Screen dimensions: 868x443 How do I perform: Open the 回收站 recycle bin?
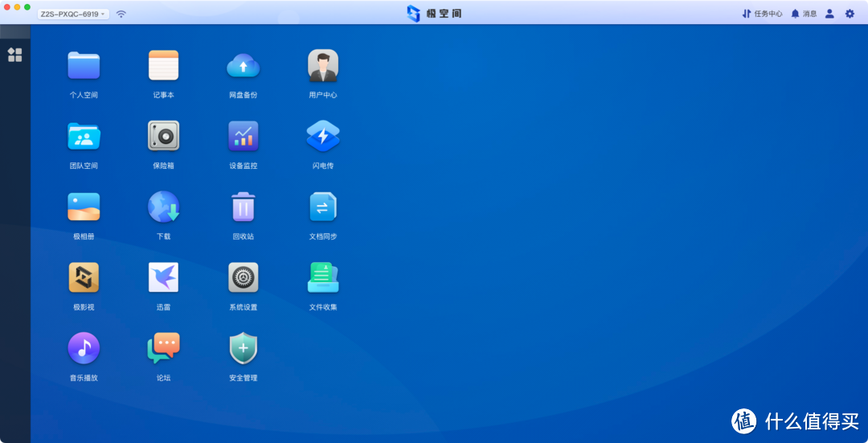(243, 207)
